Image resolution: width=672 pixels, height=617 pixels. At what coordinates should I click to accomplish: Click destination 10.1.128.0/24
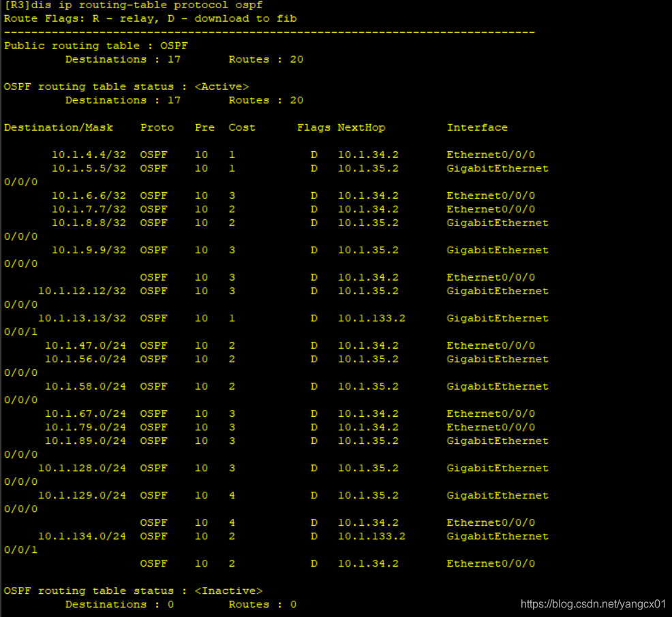point(82,468)
